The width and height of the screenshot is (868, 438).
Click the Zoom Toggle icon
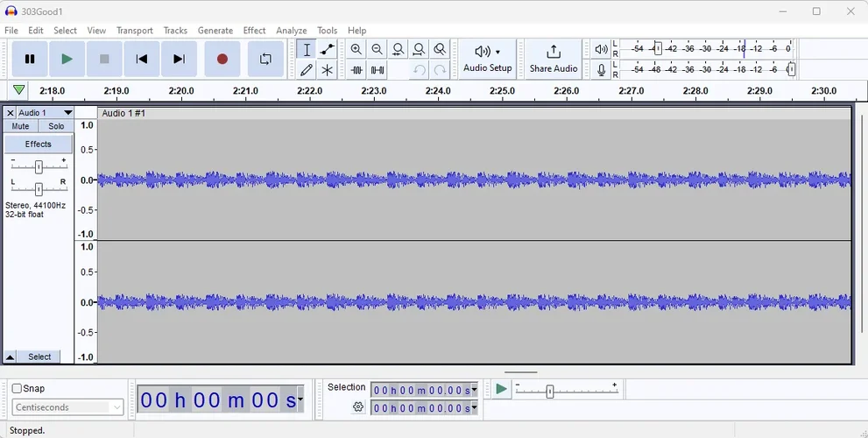point(440,49)
